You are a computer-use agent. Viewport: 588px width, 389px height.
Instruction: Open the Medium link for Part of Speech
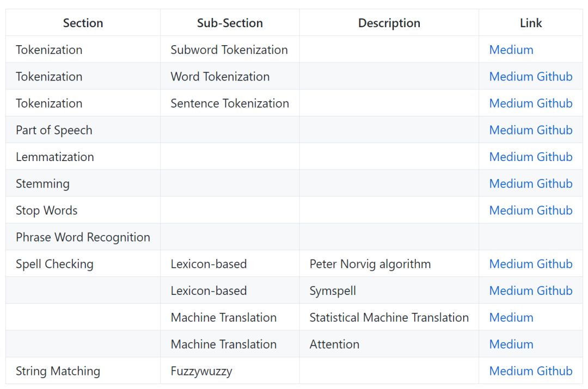511,130
